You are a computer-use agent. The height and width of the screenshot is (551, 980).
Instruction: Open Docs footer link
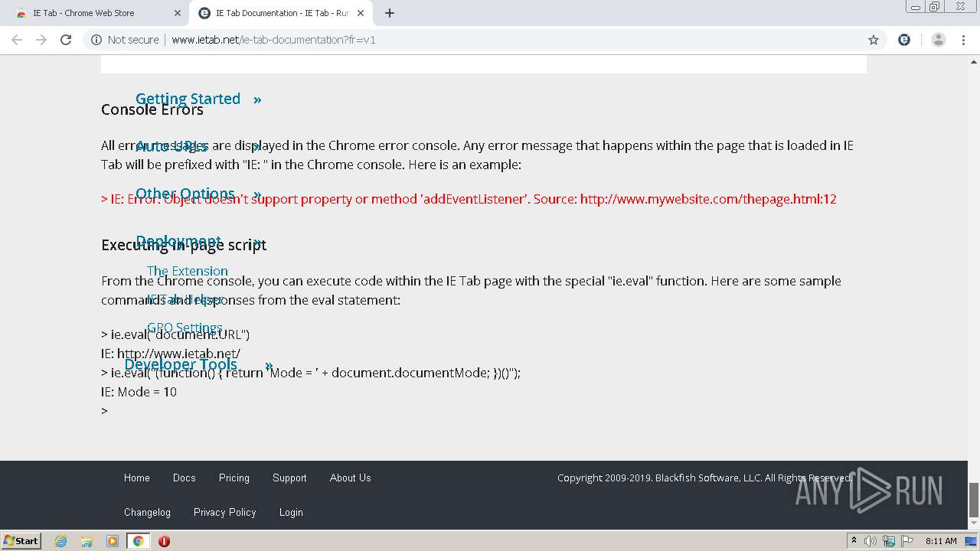point(185,478)
